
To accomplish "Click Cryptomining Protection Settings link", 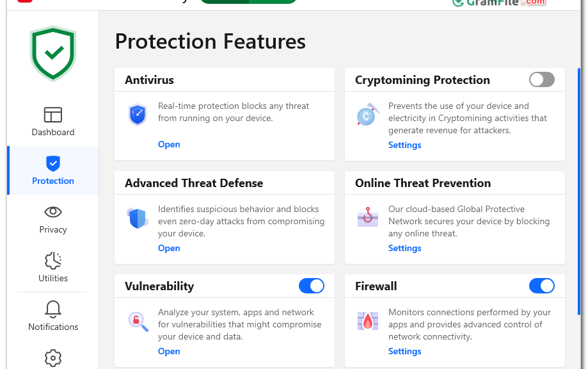I will 404,145.
